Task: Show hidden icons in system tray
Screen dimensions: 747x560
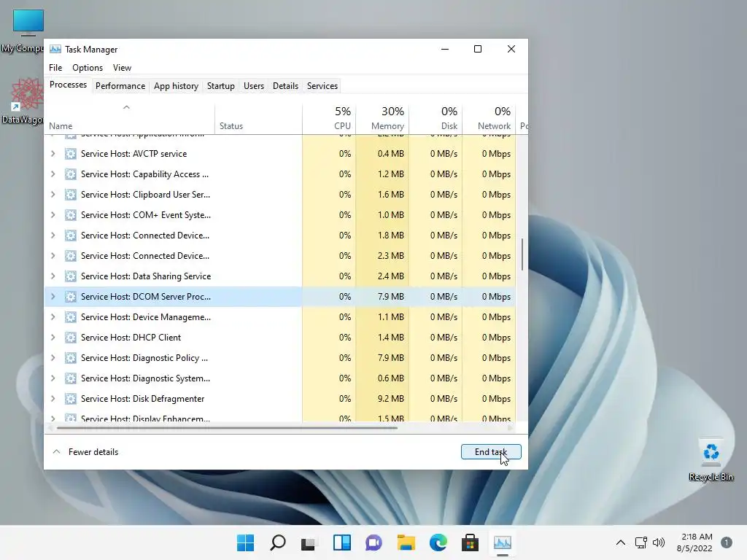Action: (x=620, y=542)
